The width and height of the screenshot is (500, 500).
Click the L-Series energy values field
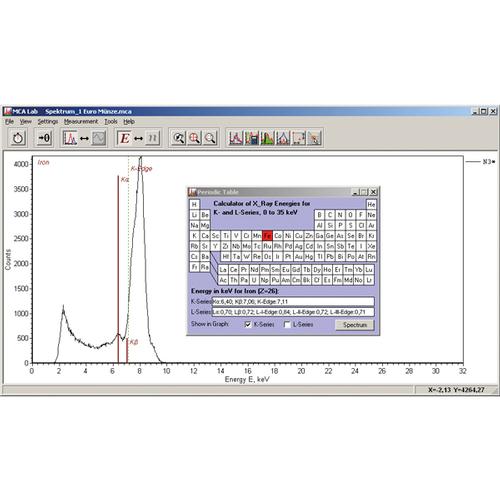tap(293, 312)
